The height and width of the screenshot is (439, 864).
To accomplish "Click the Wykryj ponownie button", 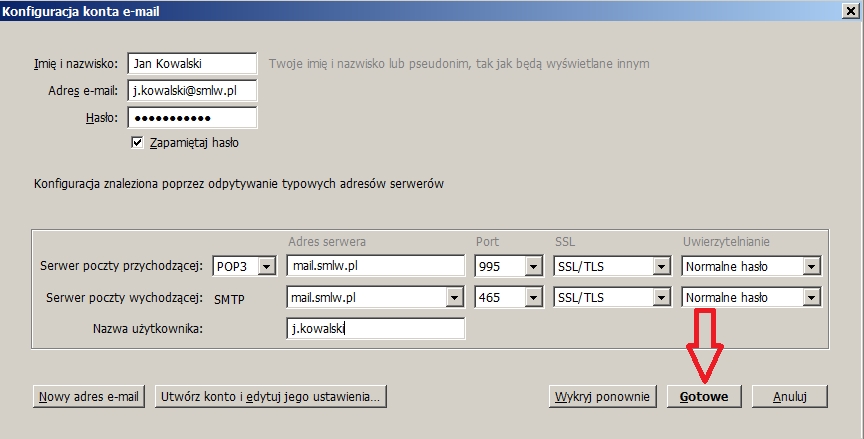I will click(603, 396).
